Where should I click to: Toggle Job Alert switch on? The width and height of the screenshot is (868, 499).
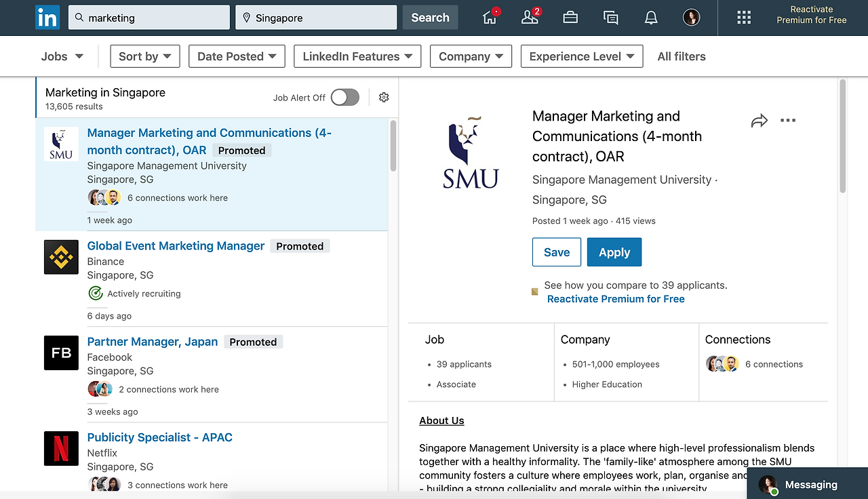344,98
